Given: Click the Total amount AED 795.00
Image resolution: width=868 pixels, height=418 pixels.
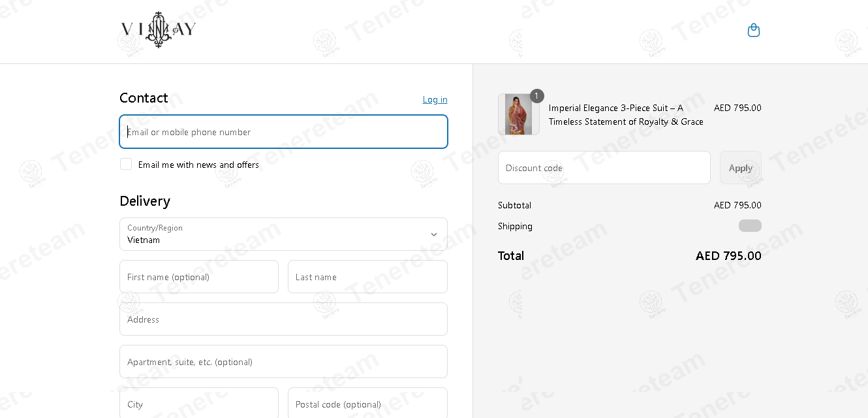Looking at the screenshot, I should pos(728,256).
